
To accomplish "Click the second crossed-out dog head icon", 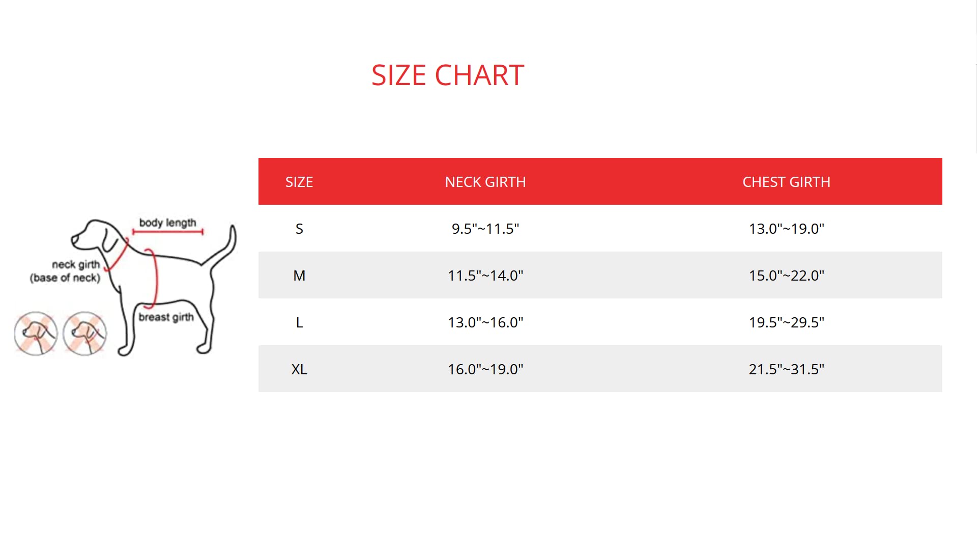I will point(85,334).
